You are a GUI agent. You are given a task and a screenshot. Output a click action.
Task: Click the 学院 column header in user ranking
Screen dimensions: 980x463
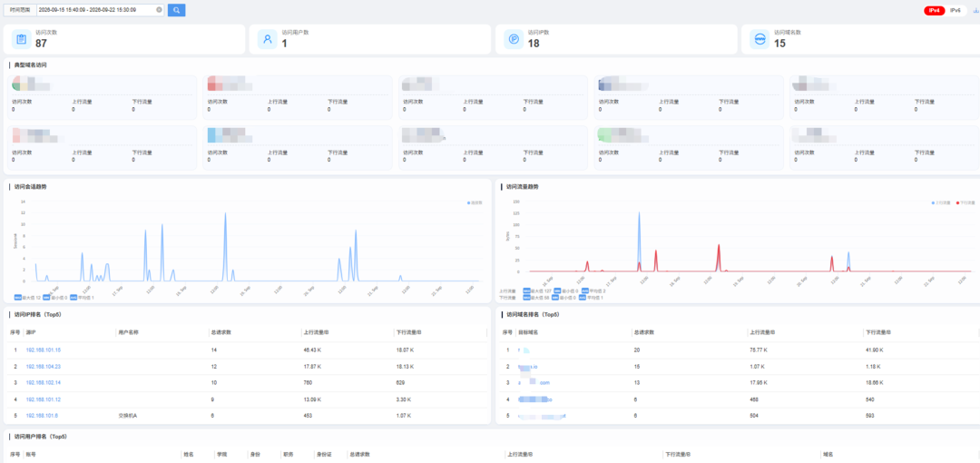point(221,455)
